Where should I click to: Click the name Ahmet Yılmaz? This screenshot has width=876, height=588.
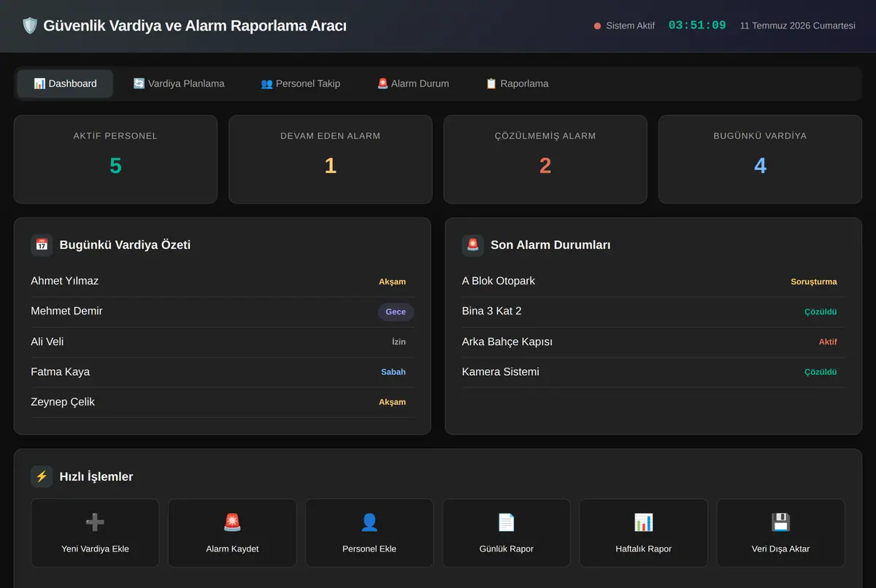point(65,281)
